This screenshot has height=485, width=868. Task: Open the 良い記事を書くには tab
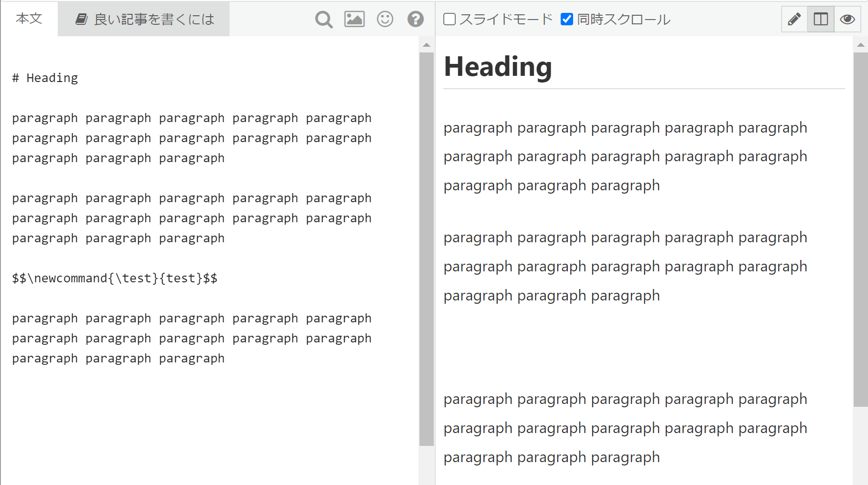(x=144, y=19)
